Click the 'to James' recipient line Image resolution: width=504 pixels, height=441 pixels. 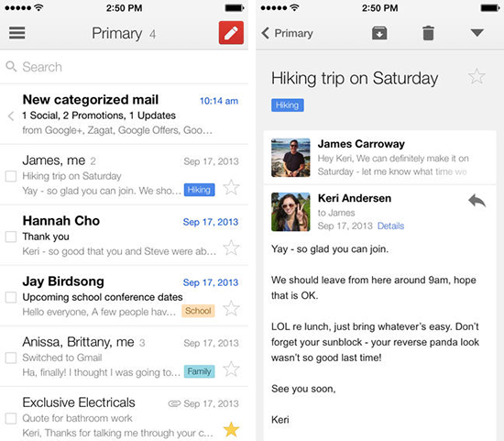click(x=336, y=213)
